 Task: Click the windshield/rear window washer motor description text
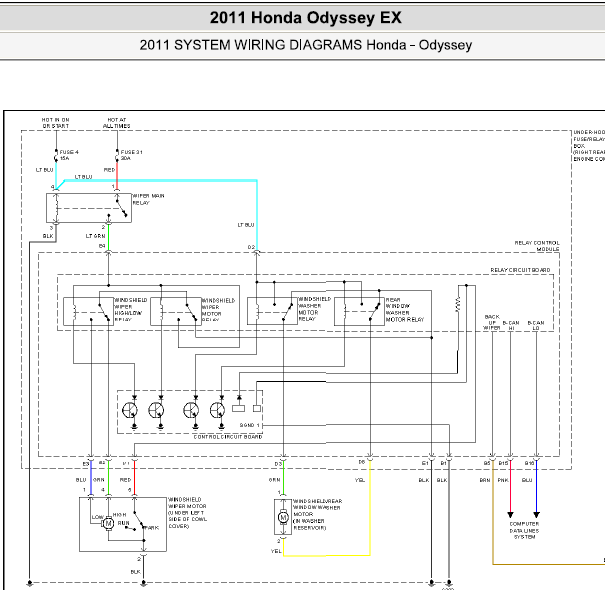click(317, 514)
